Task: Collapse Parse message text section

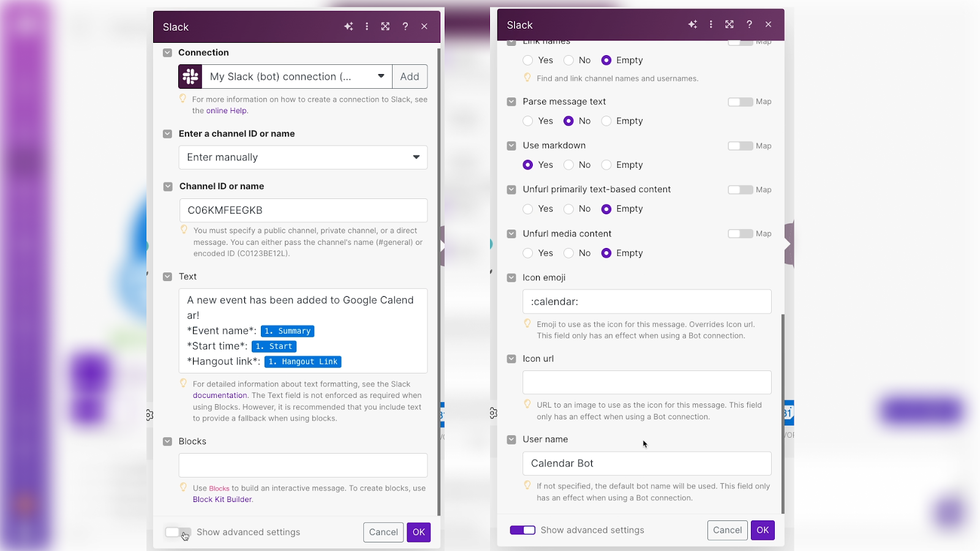Action: point(511,102)
